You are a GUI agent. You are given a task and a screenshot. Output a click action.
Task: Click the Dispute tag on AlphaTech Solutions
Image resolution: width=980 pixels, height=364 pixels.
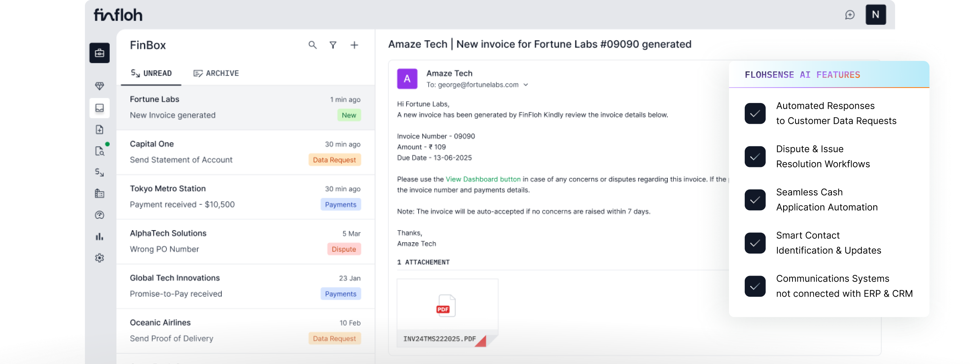[x=343, y=249]
